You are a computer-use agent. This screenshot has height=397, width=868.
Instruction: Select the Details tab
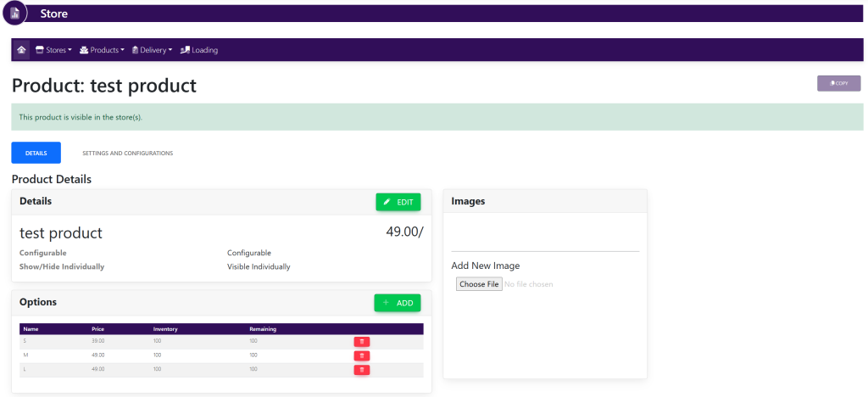[36, 154]
